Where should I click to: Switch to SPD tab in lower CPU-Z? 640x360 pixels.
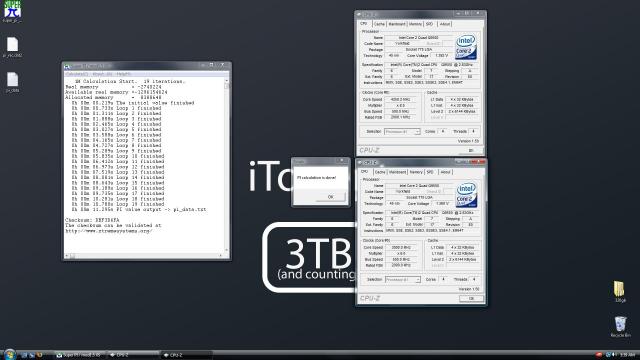pyautogui.click(x=430, y=172)
